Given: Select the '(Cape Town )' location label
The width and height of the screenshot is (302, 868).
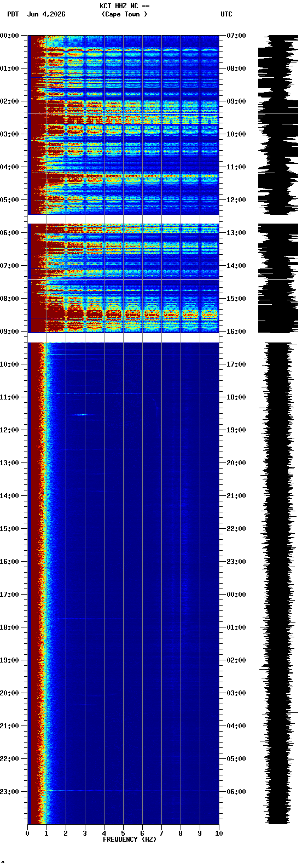Looking at the screenshot, I should [124, 14].
